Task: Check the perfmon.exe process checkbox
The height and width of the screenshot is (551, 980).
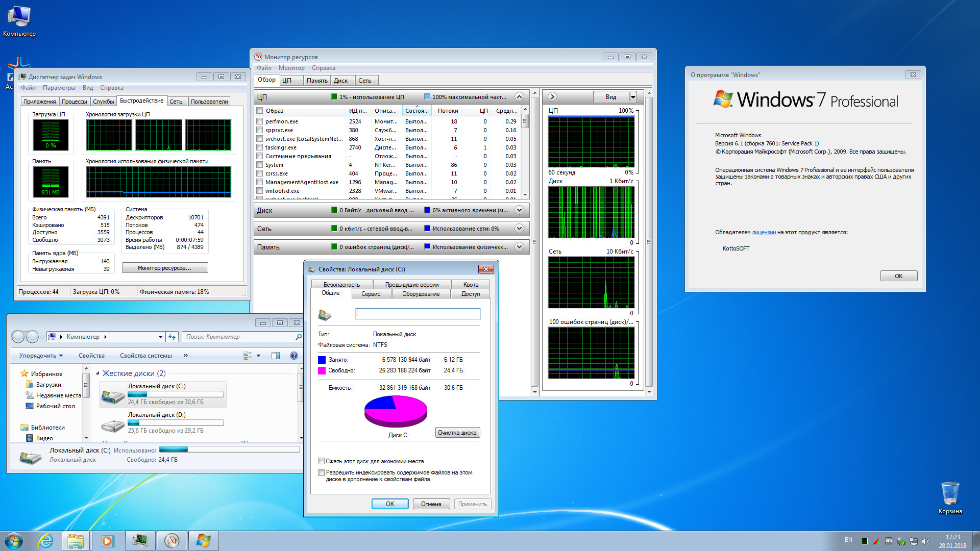Action: click(x=260, y=121)
